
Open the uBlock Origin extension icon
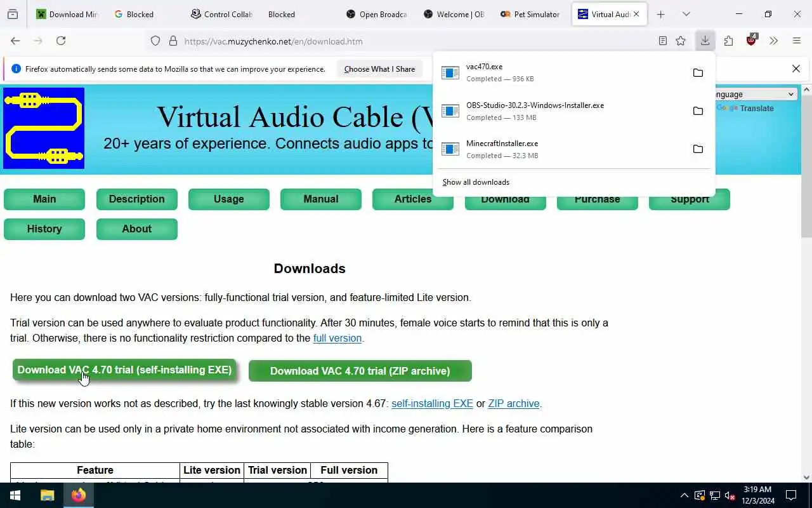752,40
